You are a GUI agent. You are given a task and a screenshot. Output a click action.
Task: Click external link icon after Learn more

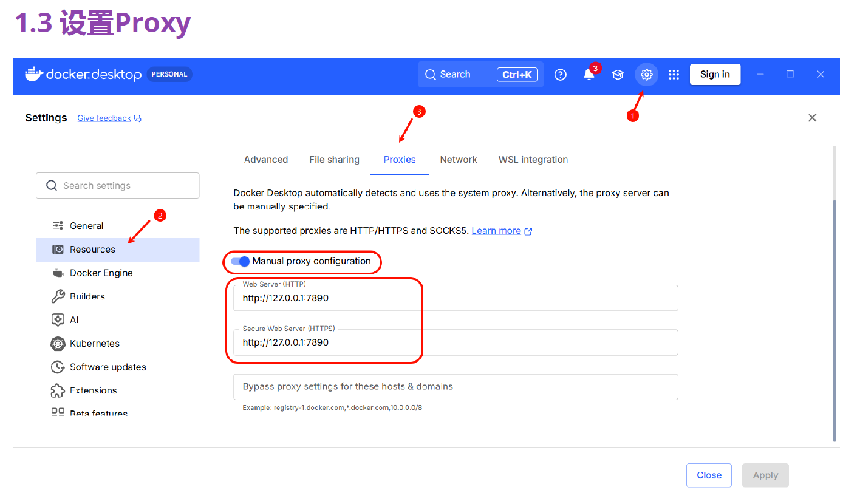pyautogui.click(x=528, y=231)
